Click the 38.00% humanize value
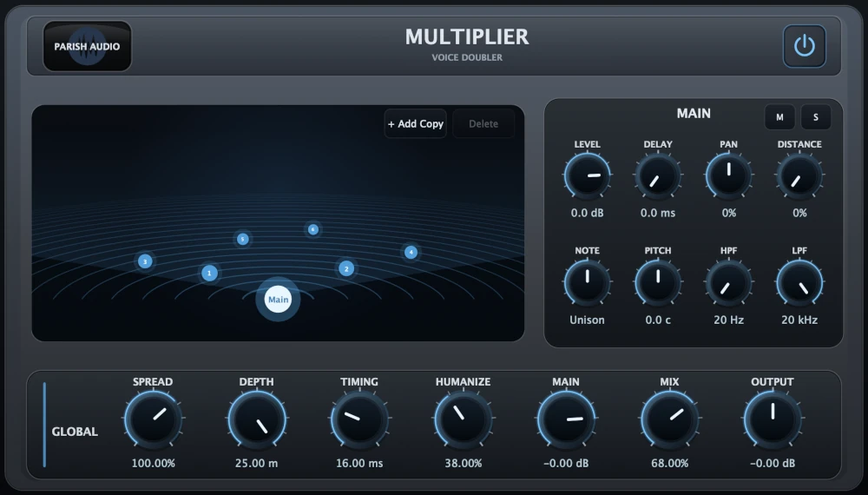The width and height of the screenshot is (868, 495). [463, 464]
